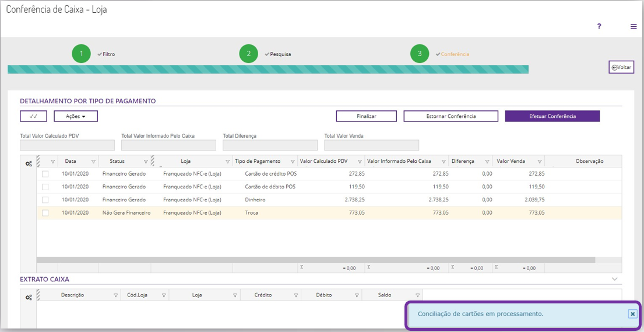Click the payment grid settings gears icon
The image size is (644, 332).
pyautogui.click(x=29, y=164)
